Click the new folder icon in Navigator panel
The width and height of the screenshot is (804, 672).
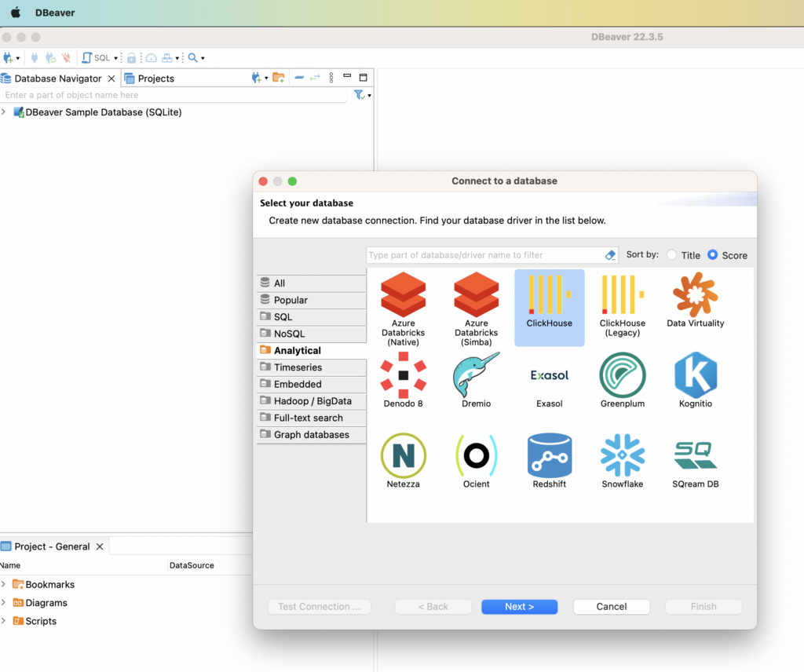(x=279, y=78)
